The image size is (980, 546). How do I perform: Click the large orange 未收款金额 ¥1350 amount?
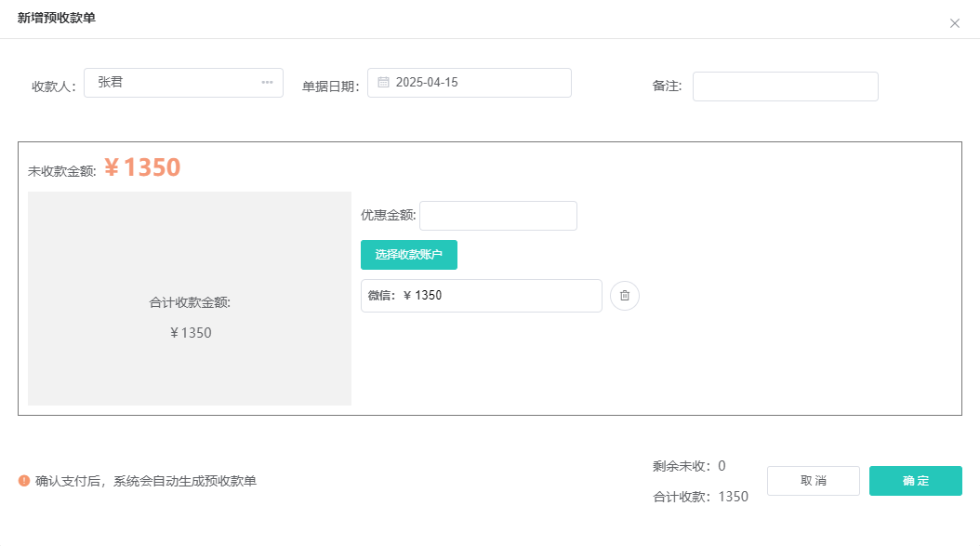pos(142,167)
